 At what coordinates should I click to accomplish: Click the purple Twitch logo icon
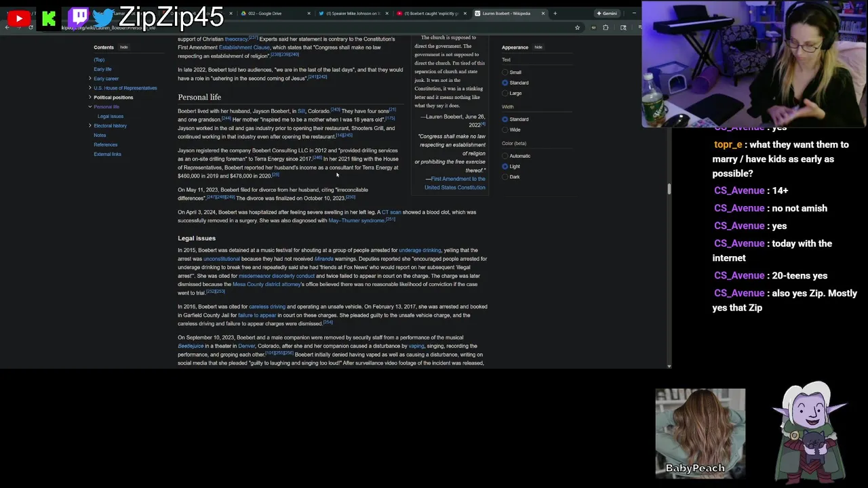point(78,17)
